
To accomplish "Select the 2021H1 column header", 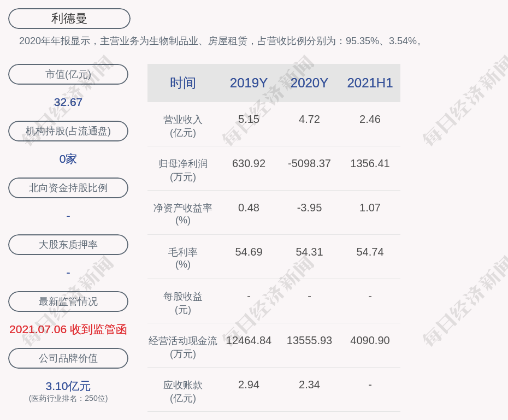I will coord(370,83).
